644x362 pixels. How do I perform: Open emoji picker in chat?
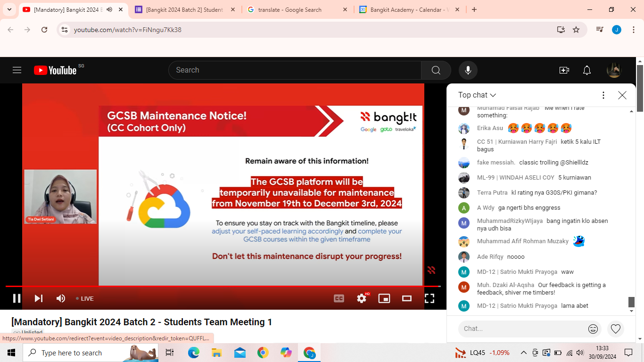pyautogui.click(x=593, y=329)
